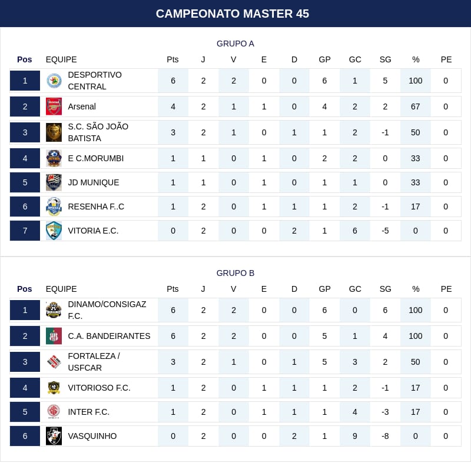Click the JD Munique shield logo
The width and height of the screenshot is (471, 476).
[54, 182]
